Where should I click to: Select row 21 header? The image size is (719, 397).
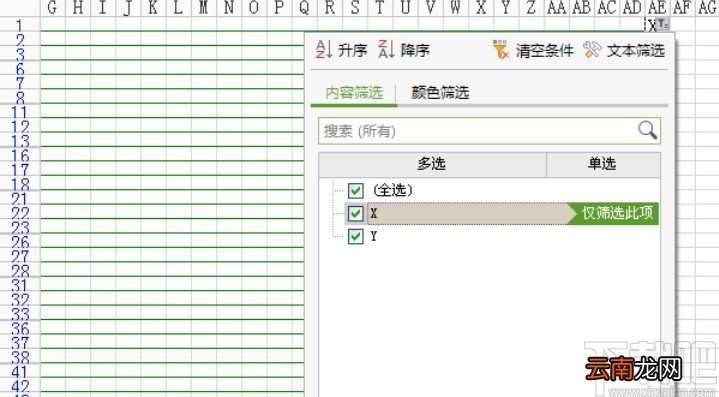coord(20,198)
